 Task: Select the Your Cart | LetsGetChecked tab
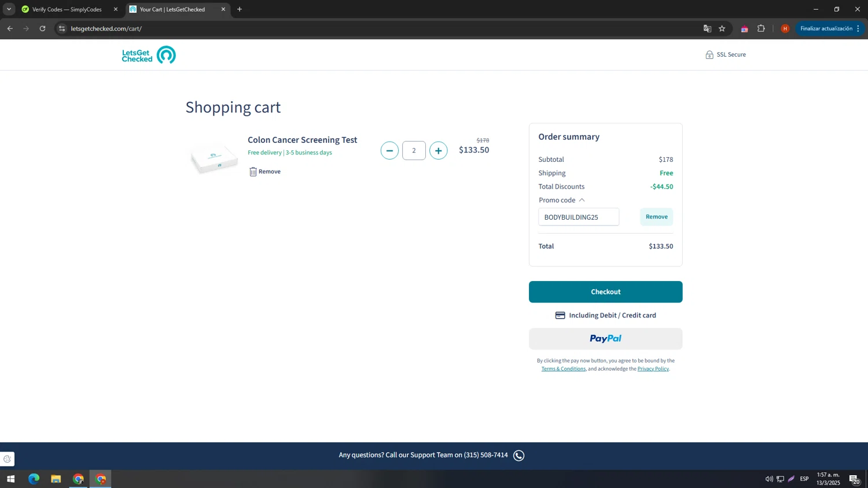coord(172,9)
